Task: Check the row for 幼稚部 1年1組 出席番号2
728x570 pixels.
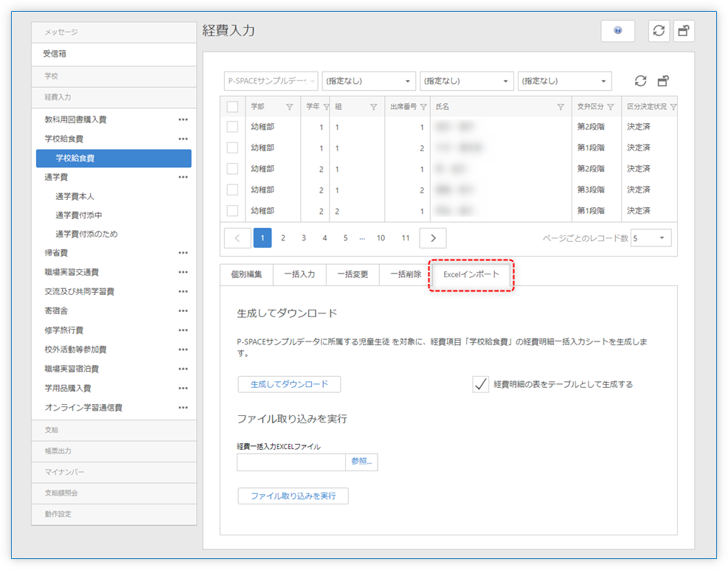Action: 232,147
